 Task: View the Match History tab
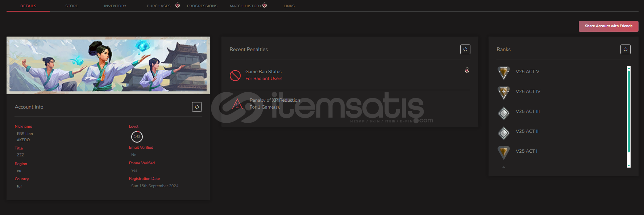coord(246,6)
